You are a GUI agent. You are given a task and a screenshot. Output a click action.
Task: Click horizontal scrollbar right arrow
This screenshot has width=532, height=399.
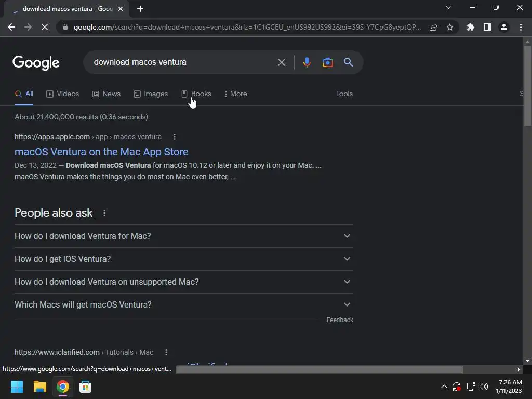[x=519, y=369]
